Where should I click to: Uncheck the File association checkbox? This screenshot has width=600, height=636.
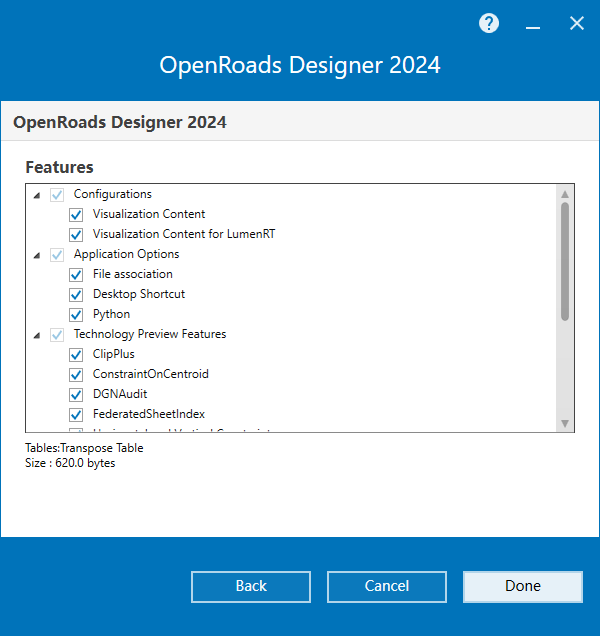(76, 275)
